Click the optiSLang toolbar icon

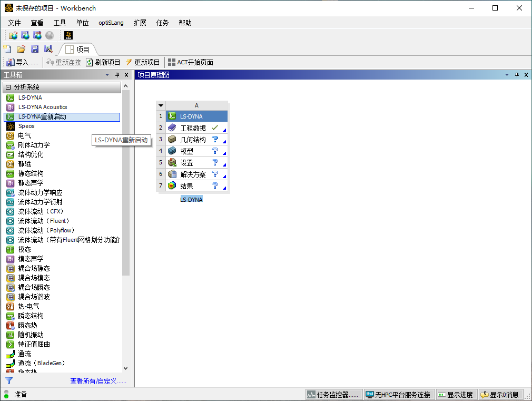pyautogui.click(x=68, y=35)
